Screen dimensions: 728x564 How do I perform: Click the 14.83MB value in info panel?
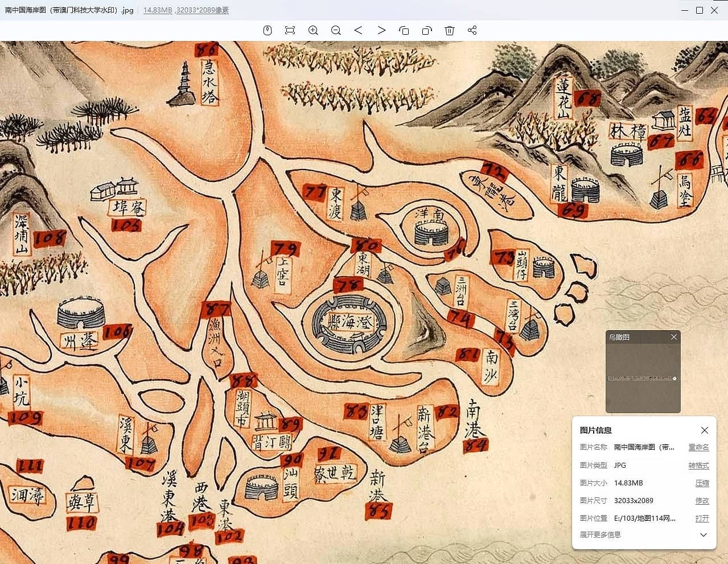(628, 483)
